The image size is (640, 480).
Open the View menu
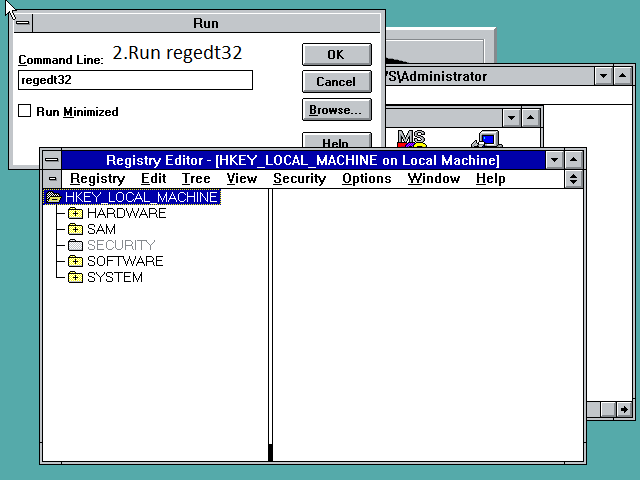(x=242, y=179)
